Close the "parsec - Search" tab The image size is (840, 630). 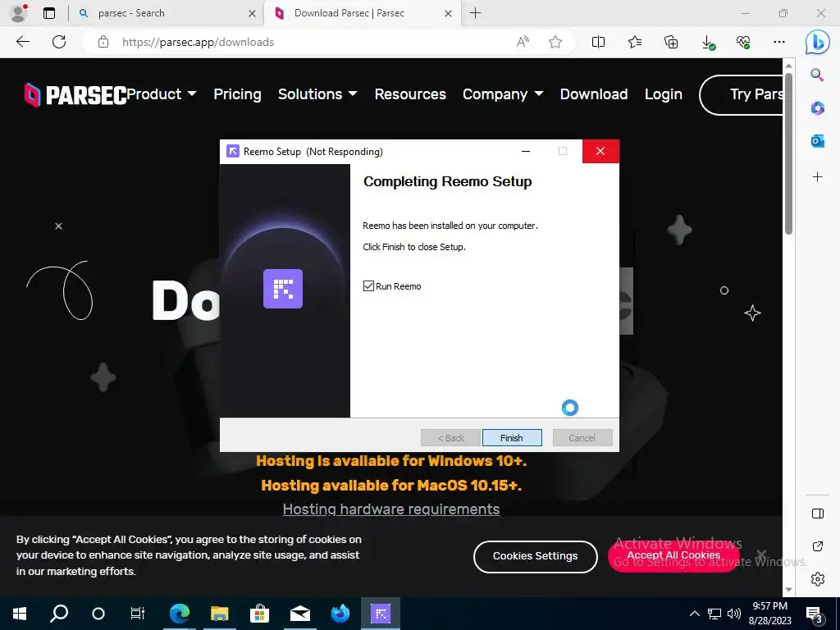click(x=253, y=13)
